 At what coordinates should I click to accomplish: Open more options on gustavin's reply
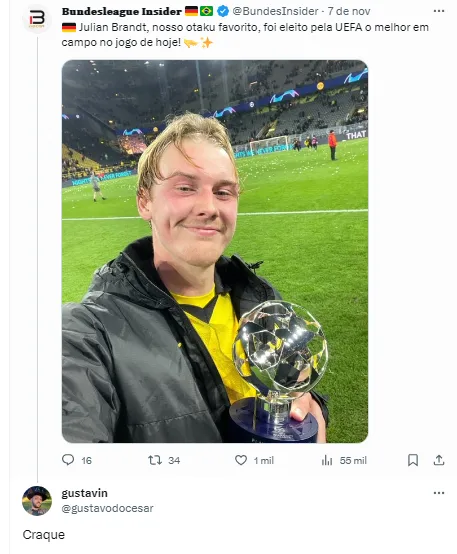point(439,493)
